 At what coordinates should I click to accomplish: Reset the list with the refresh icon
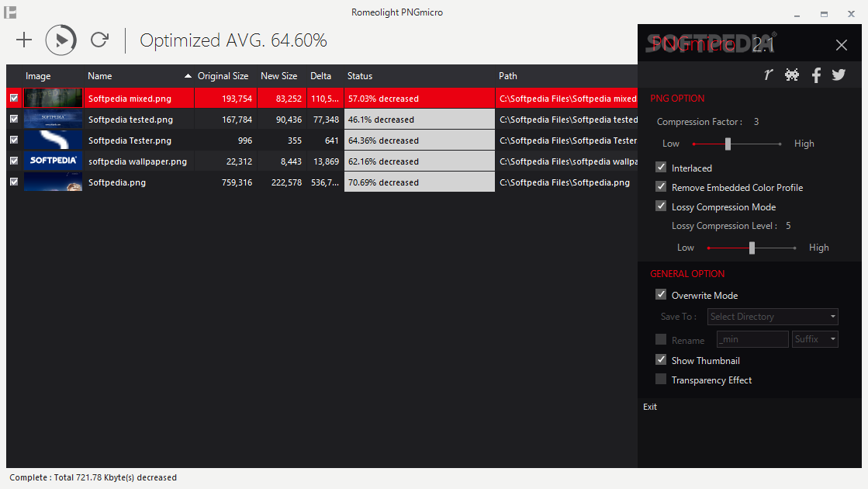pyautogui.click(x=99, y=40)
